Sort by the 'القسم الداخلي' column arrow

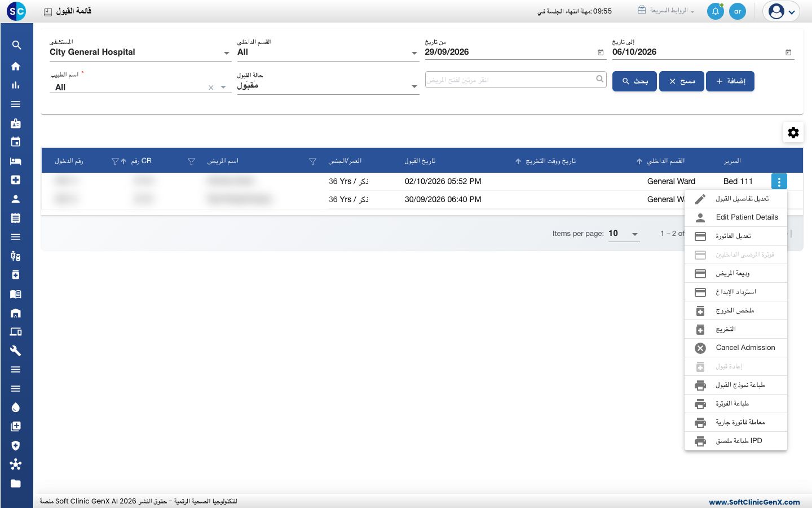click(639, 161)
